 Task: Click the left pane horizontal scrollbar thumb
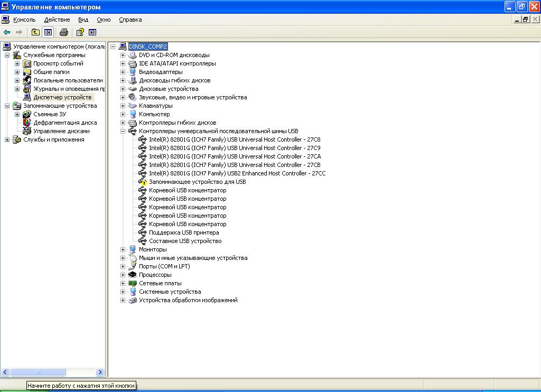point(38,372)
